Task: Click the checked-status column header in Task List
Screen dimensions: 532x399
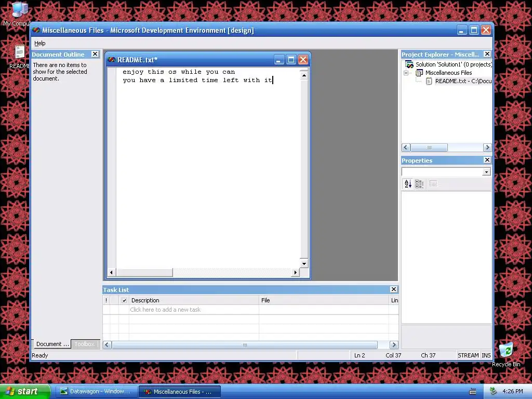Action: coord(124,300)
